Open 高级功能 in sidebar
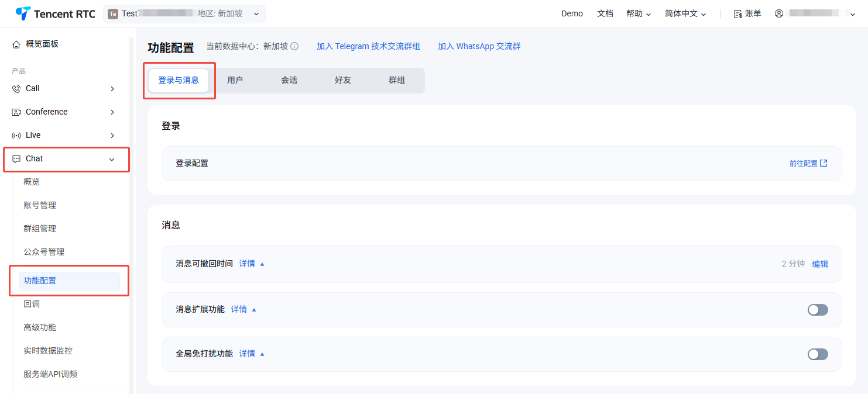This screenshot has width=868, height=394. point(40,327)
